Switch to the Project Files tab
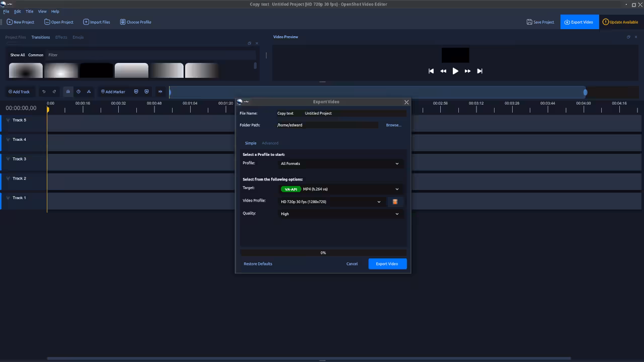 pyautogui.click(x=16, y=37)
